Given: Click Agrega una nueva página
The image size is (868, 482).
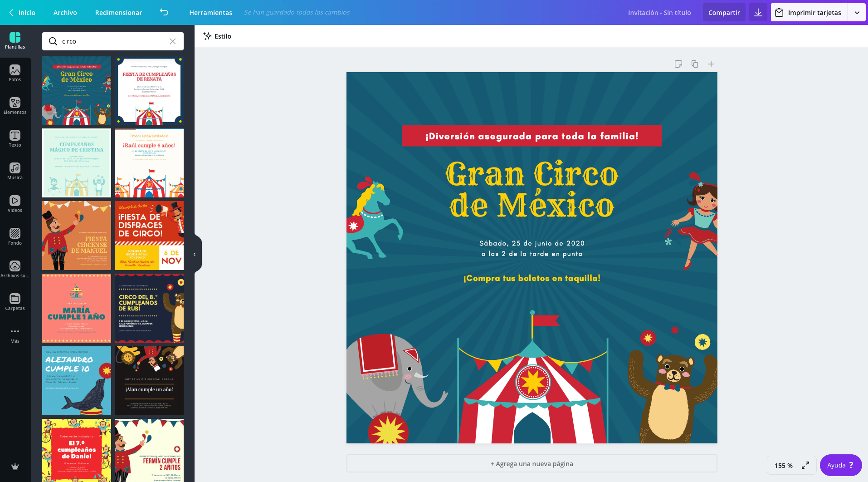Looking at the screenshot, I should (x=532, y=463).
